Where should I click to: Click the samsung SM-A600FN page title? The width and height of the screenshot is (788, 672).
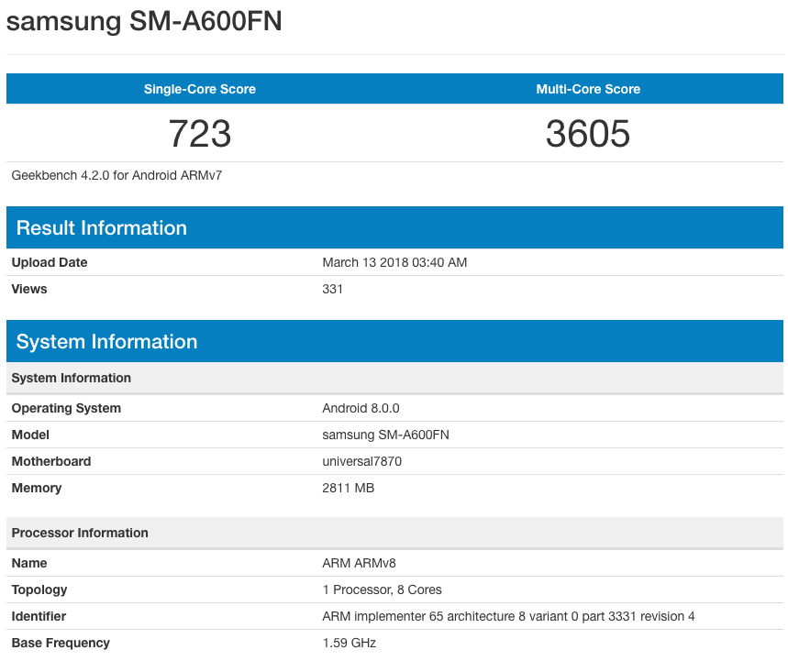(144, 22)
